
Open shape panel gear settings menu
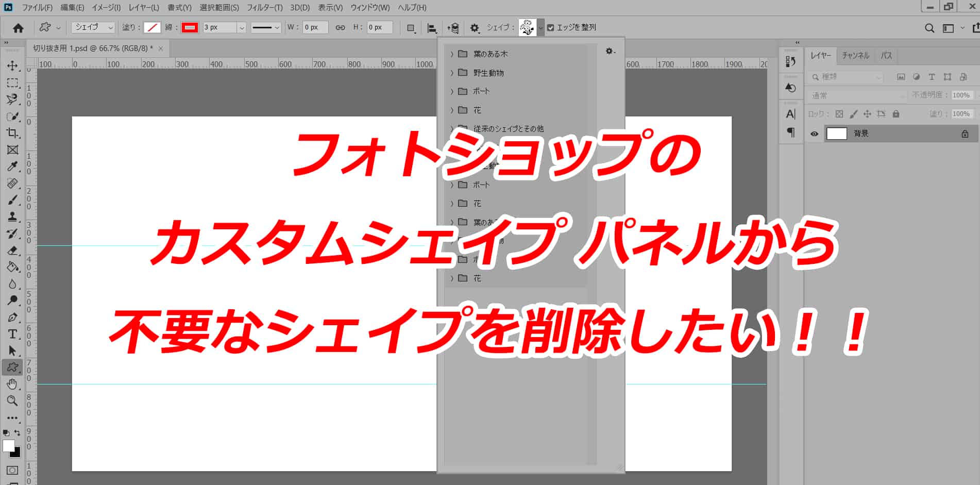point(610,51)
